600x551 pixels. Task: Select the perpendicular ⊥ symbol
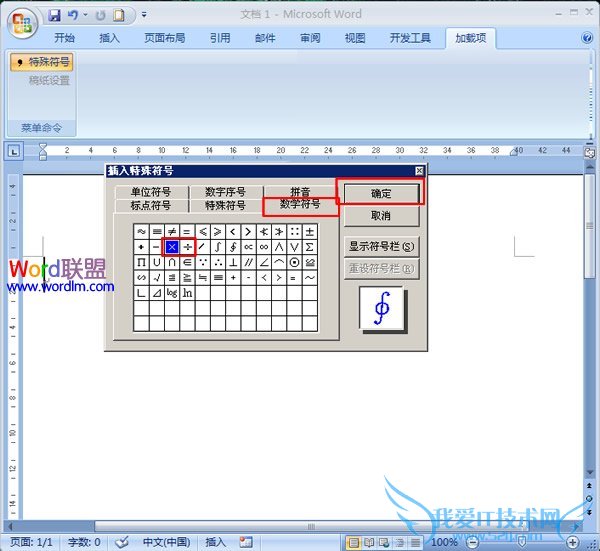pyautogui.click(x=233, y=262)
